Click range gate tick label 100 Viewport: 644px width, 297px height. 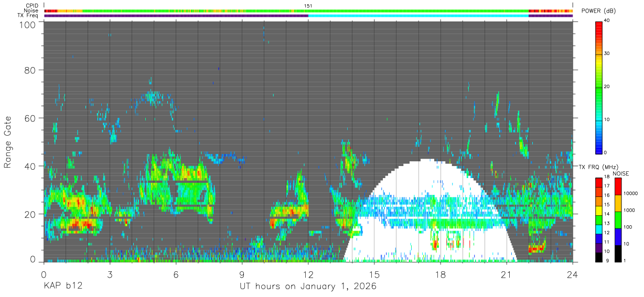(x=27, y=24)
